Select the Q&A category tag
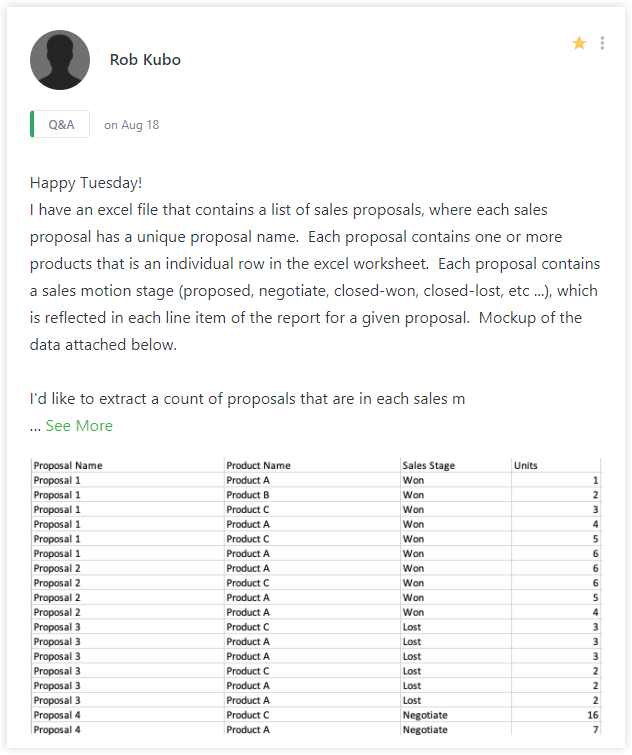632x755 pixels. pos(60,125)
